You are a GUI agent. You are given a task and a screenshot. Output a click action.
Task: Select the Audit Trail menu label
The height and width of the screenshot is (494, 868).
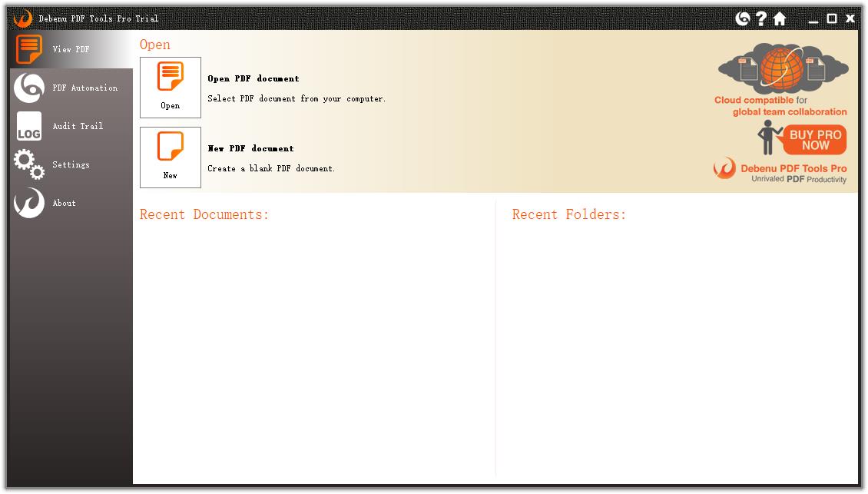(78, 126)
